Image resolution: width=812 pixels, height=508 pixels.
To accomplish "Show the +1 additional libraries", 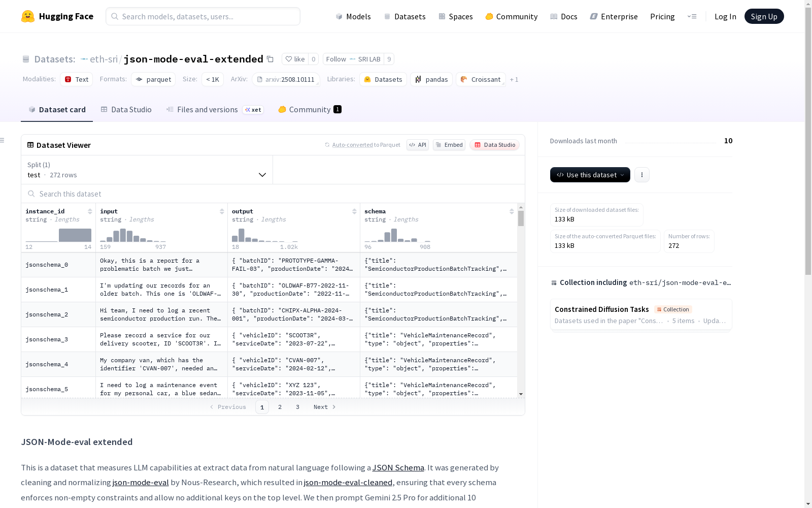I will pyautogui.click(x=514, y=79).
